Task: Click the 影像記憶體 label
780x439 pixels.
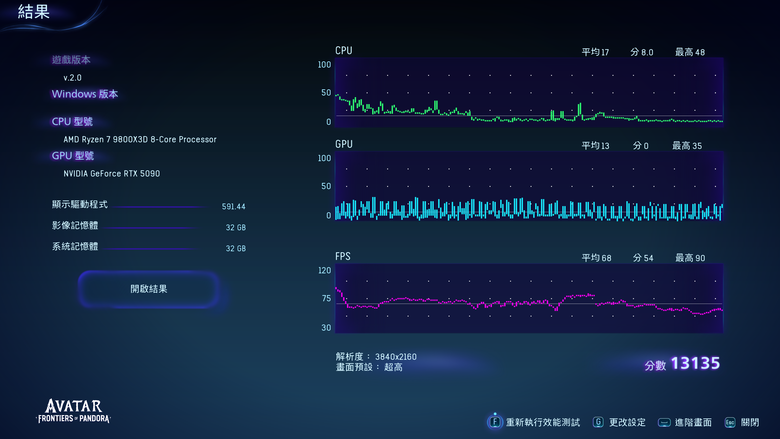Action: coord(75,225)
